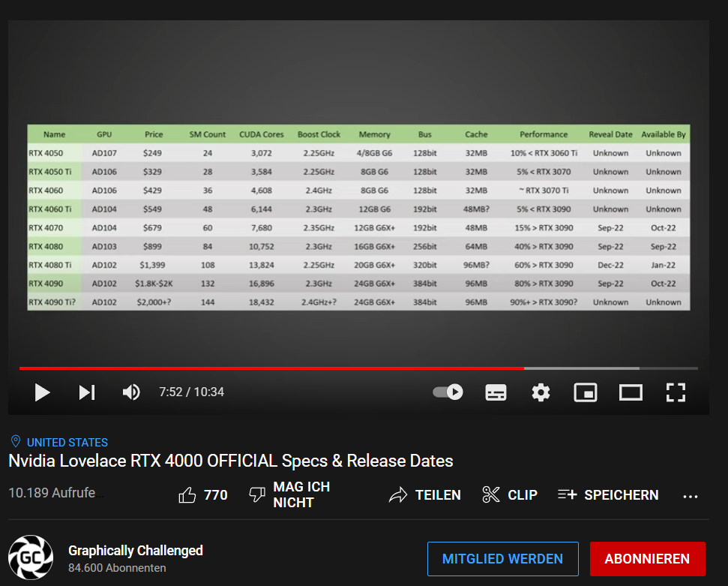This screenshot has height=586, width=728.
Task: Click the Available By column header
Action: click(x=663, y=134)
